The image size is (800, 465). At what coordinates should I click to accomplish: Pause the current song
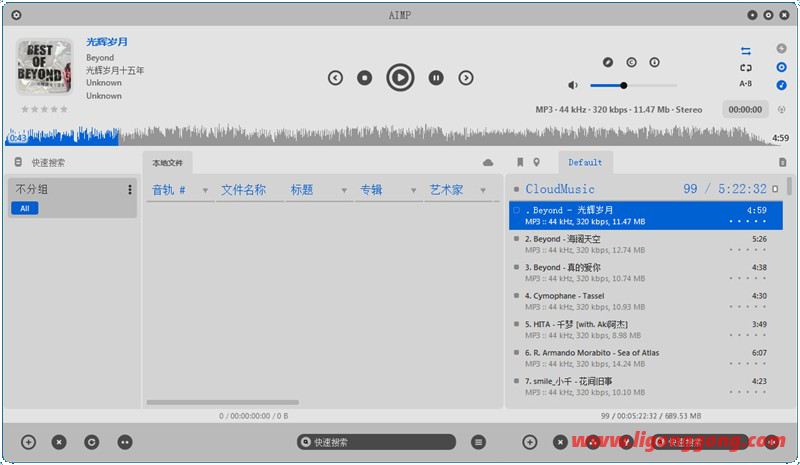tap(436, 78)
